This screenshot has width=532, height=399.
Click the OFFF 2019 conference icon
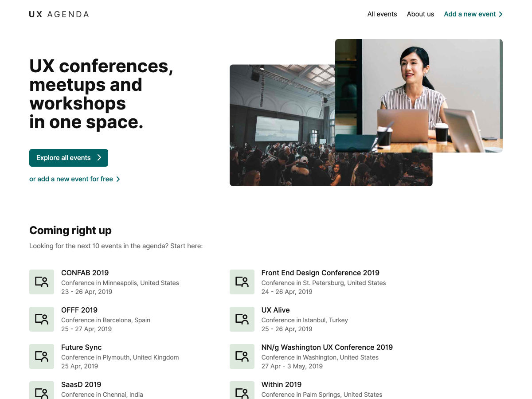click(x=42, y=319)
